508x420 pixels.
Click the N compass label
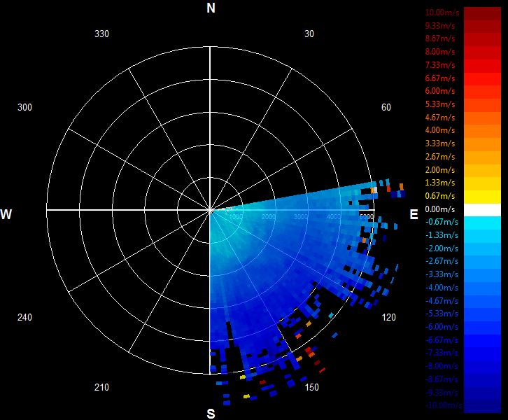211,8
